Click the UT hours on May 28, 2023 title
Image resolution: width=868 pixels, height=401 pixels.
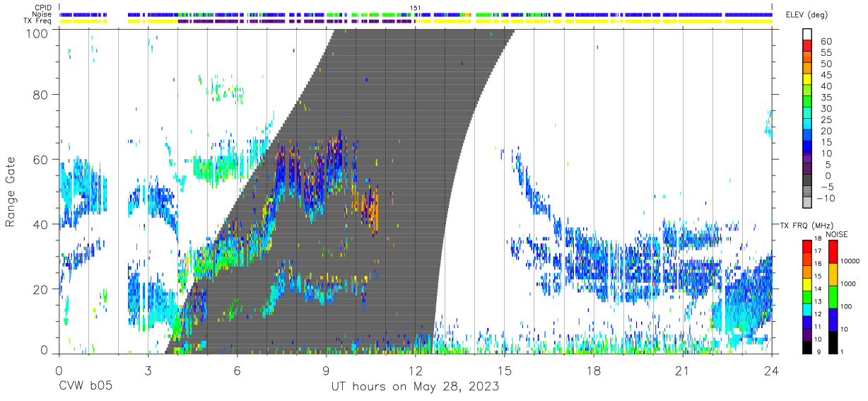pos(416,387)
